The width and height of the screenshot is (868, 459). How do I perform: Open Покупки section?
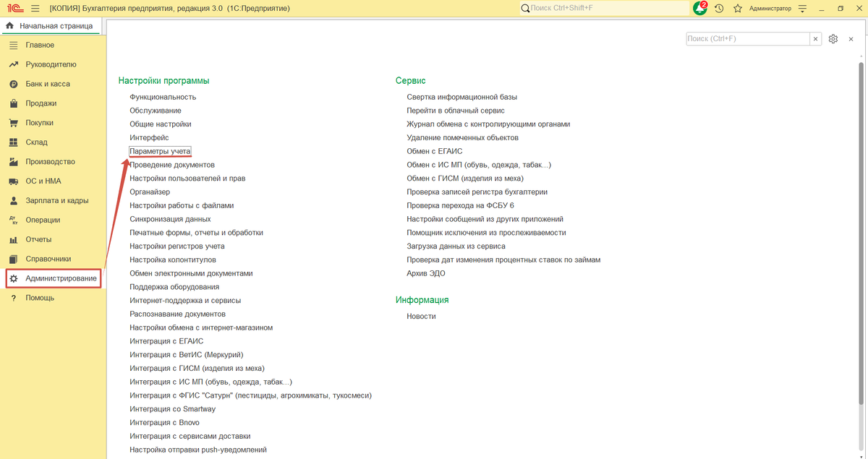click(40, 123)
